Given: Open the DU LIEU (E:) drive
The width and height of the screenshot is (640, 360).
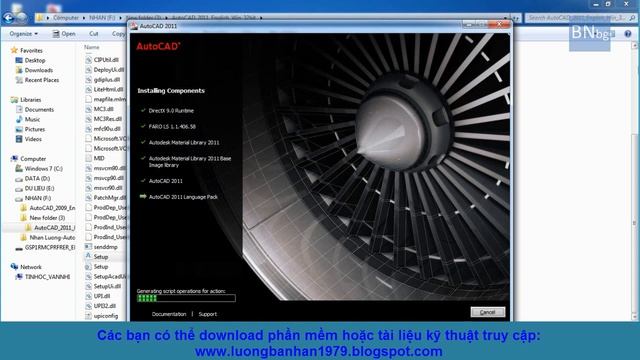Looking at the screenshot, I should (x=39, y=188).
